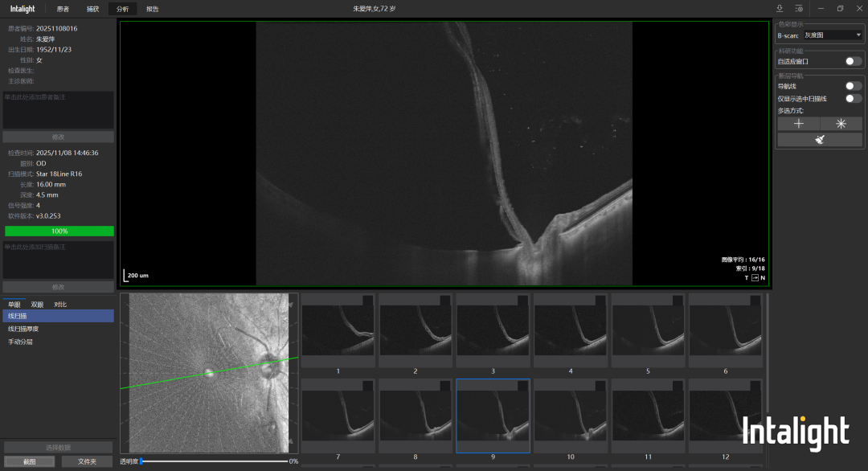Click the download icon in title bar

click(x=780, y=9)
